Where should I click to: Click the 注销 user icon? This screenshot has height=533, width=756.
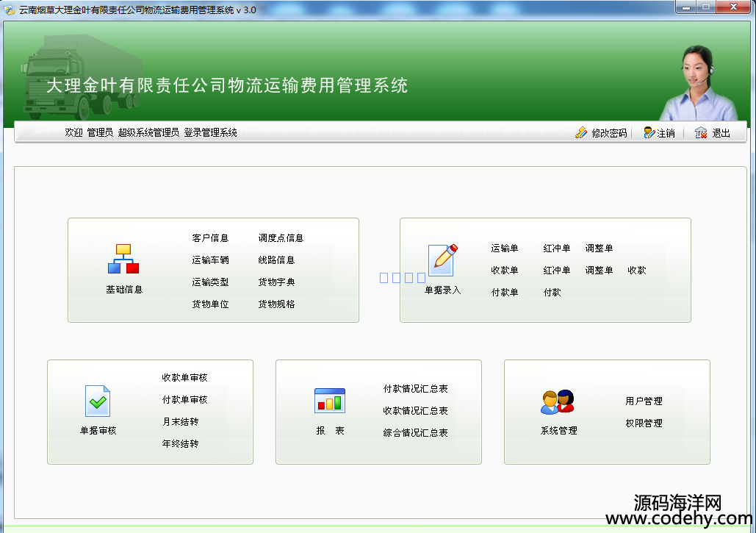pyautogui.click(x=649, y=132)
